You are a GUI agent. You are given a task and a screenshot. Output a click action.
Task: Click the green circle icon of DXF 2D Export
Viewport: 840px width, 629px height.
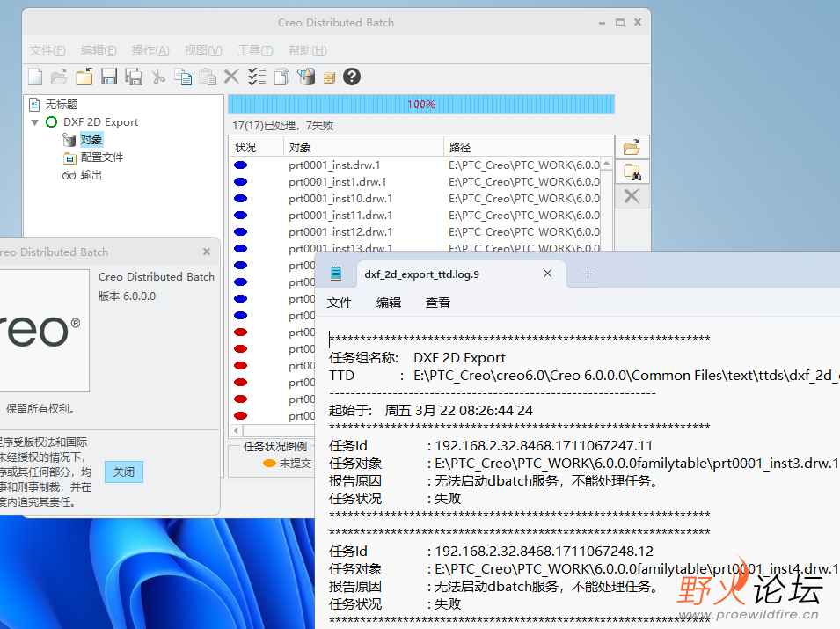(x=51, y=122)
